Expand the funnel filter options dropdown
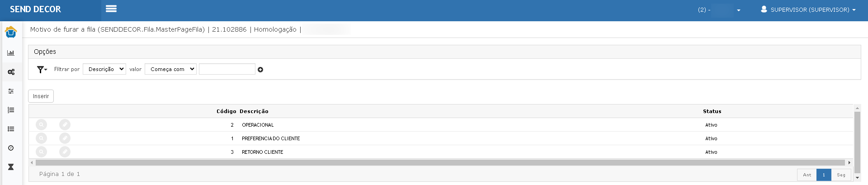Image resolution: width=868 pixels, height=185 pixels. point(42,69)
